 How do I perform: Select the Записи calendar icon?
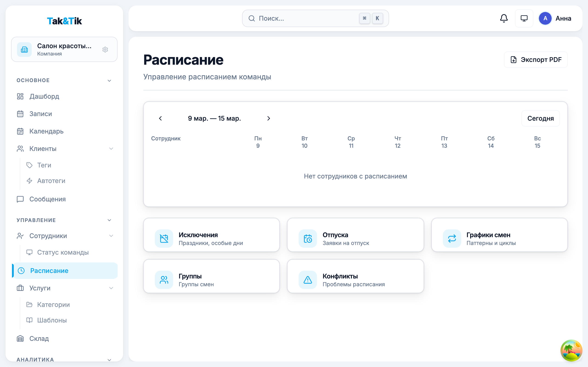coord(20,114)
